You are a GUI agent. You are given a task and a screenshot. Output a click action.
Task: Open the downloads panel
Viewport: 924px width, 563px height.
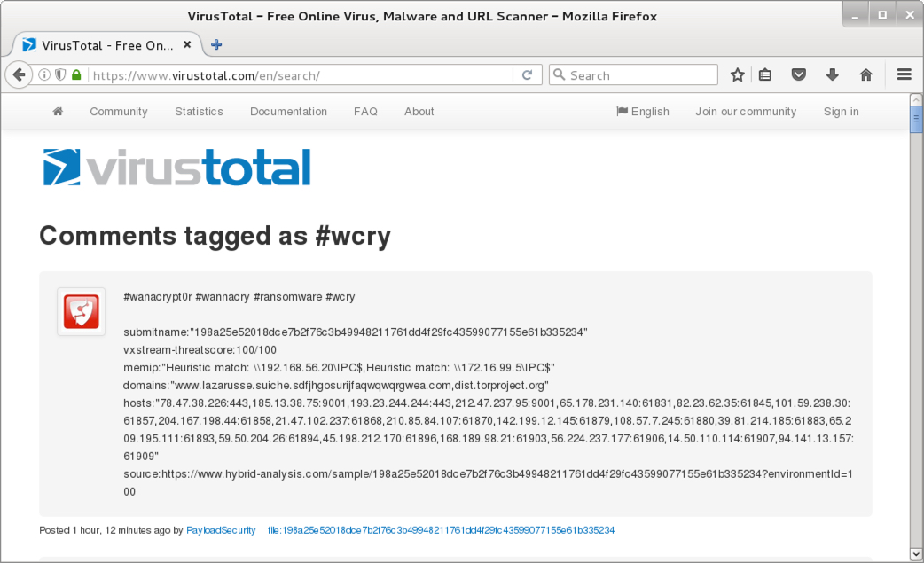[832, 74]
